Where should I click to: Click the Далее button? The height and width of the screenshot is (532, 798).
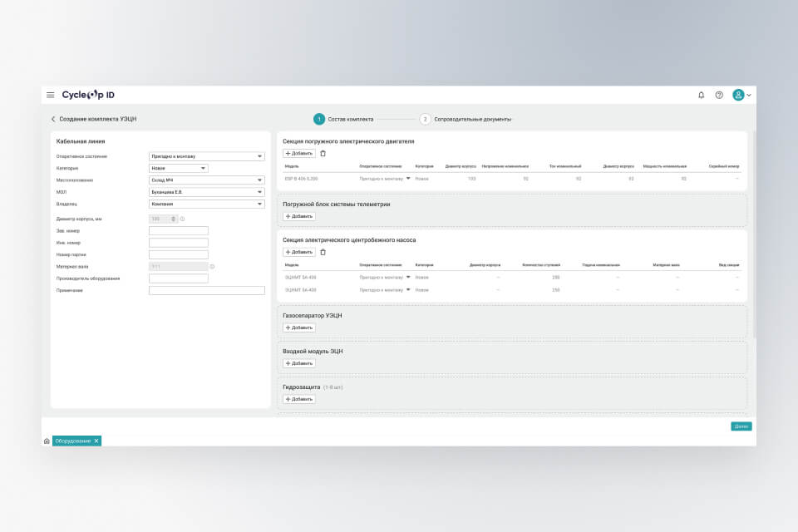[x=741, y=426]
